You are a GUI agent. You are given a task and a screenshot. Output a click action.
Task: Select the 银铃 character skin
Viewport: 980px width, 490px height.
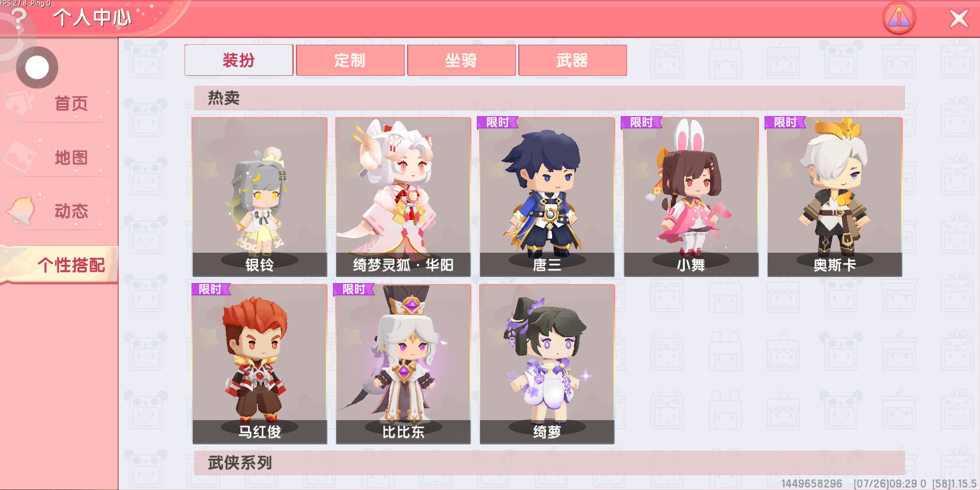[x=260, y=197]
